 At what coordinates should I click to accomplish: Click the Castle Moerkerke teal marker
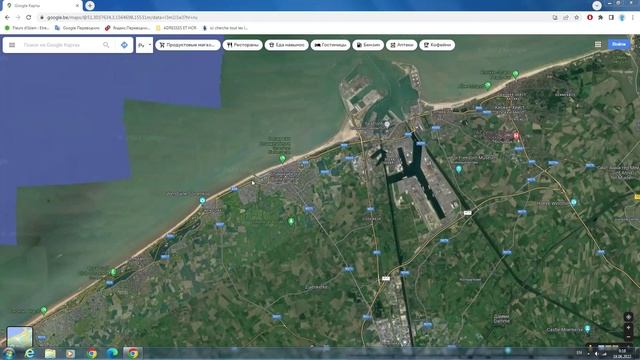click(587, 329)
